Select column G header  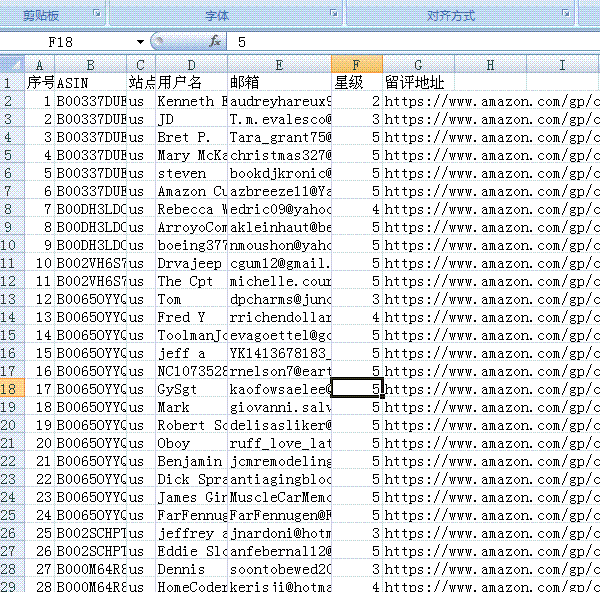[419, 64]
